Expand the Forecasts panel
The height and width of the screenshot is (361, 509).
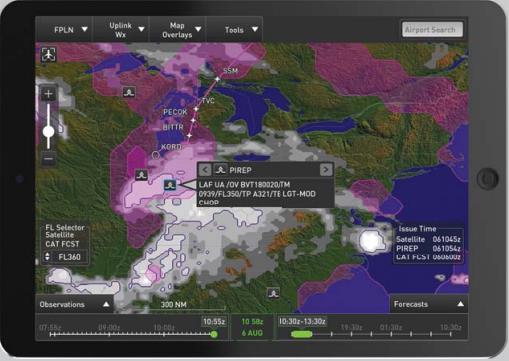[428, 304]
